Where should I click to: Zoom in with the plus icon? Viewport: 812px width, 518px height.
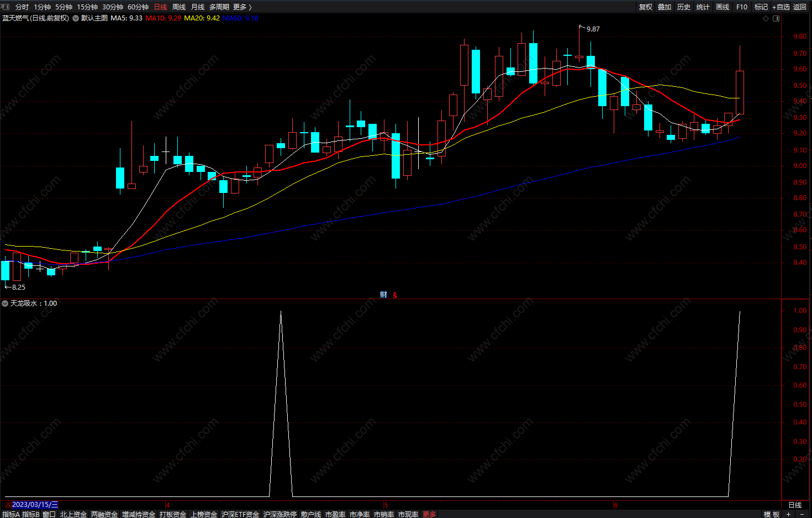[788, 514]
